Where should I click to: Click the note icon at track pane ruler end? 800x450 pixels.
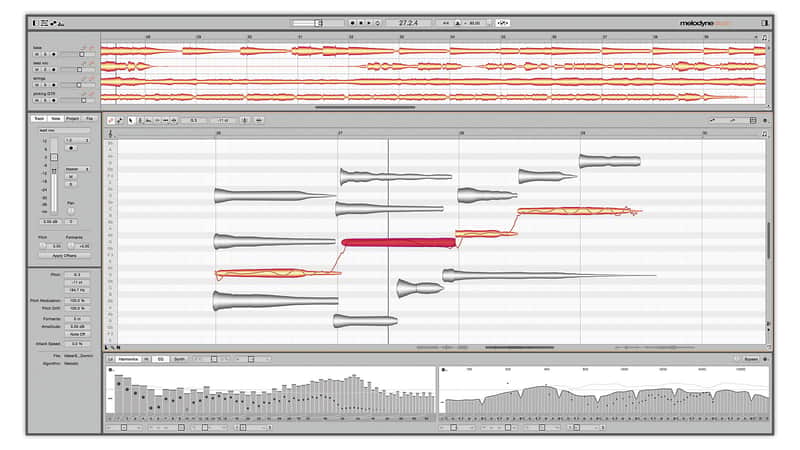764,37
